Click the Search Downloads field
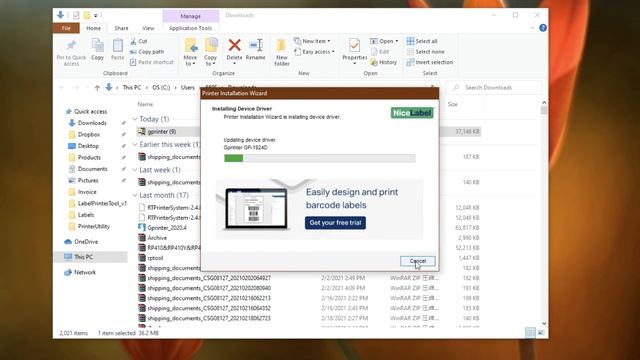Screen dimensions: 640x360 [494, 87]
